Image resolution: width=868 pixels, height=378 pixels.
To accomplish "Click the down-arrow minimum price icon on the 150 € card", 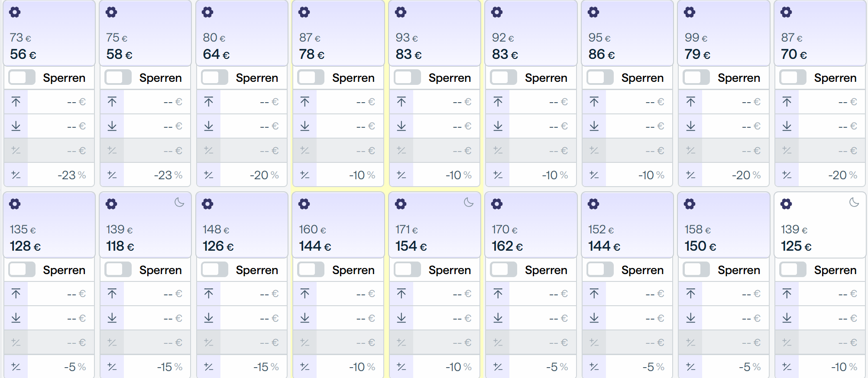I will pos(691,318).
